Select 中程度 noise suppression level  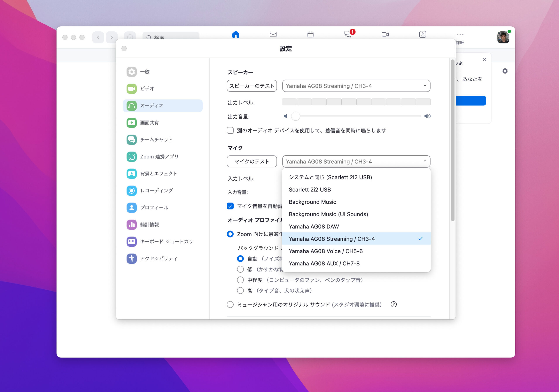(x=240, y=280)
